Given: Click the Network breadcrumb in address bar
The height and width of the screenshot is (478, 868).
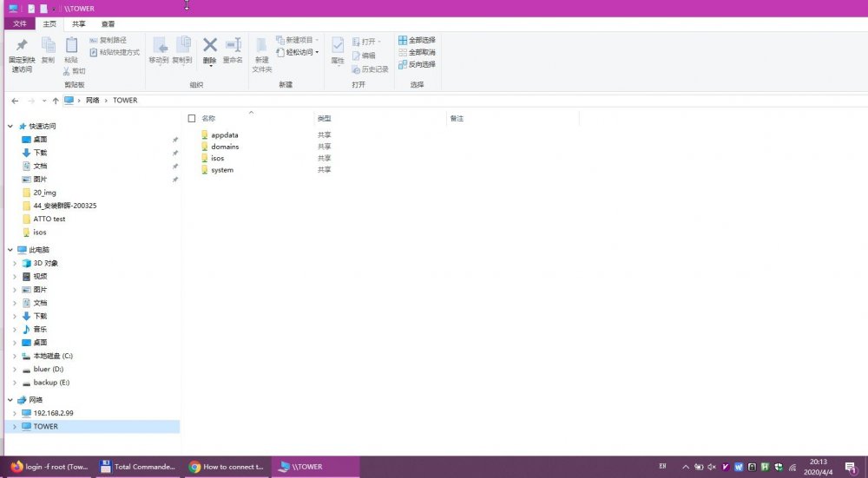Looking at the screenshot, I should coord(93,101).
